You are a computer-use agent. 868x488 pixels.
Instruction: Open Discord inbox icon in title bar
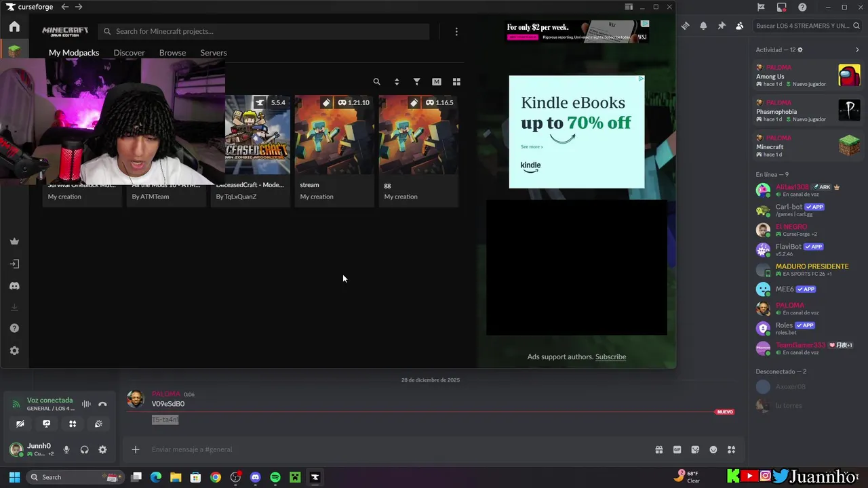tap(781, 7)
